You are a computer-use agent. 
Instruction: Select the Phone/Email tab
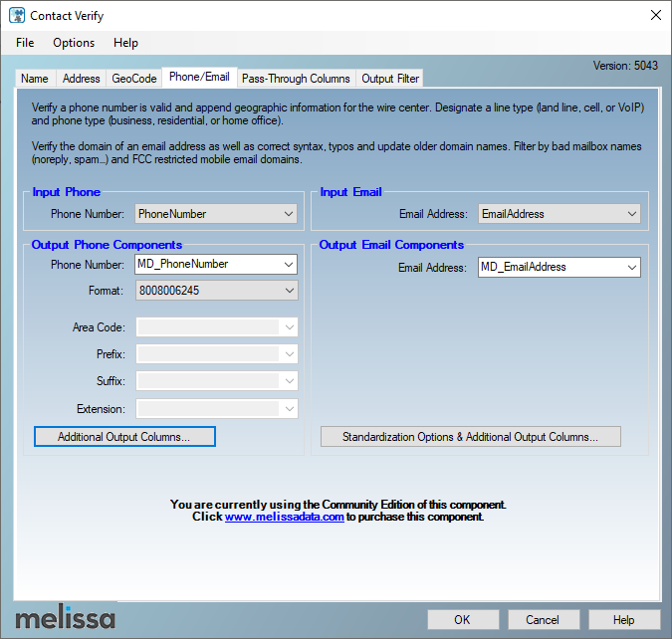pos(199,78)
